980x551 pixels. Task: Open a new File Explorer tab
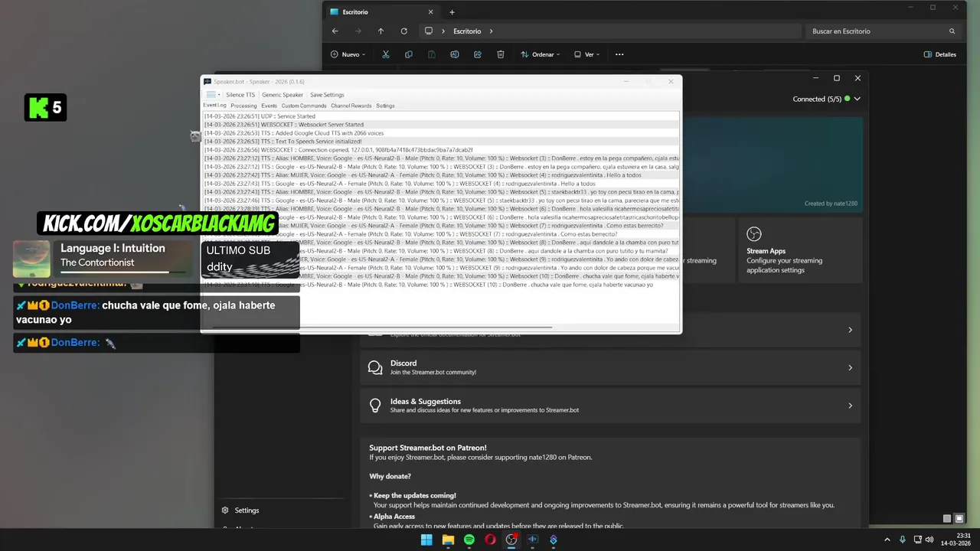coord(452,12)
